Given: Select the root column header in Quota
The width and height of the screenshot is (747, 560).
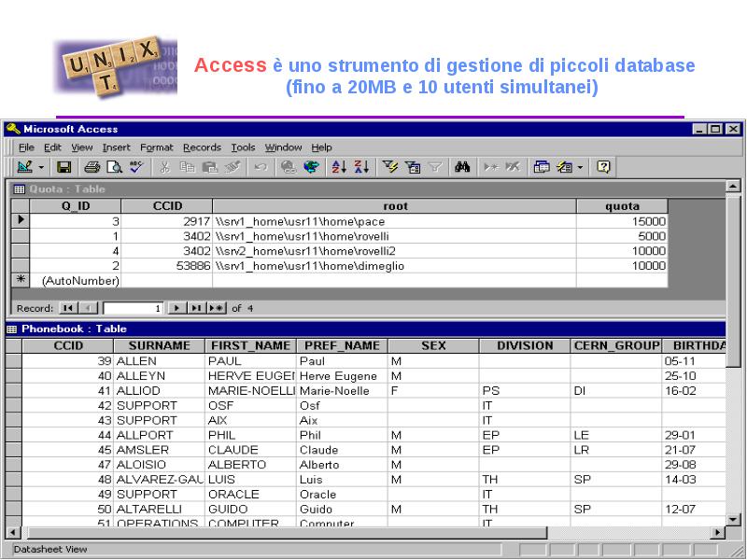Looking at the screenshot, I should (x=394, y=206).
